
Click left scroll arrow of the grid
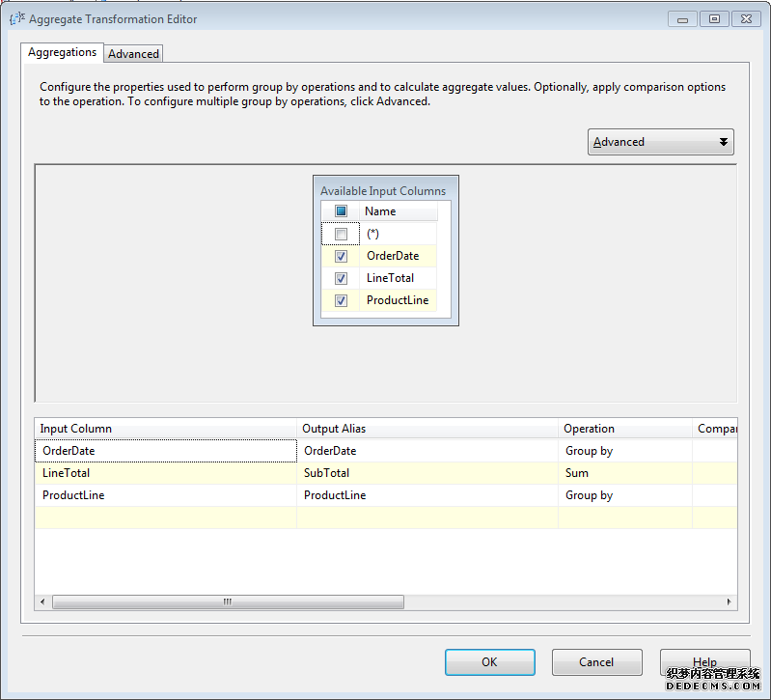(x=43, y=602)
